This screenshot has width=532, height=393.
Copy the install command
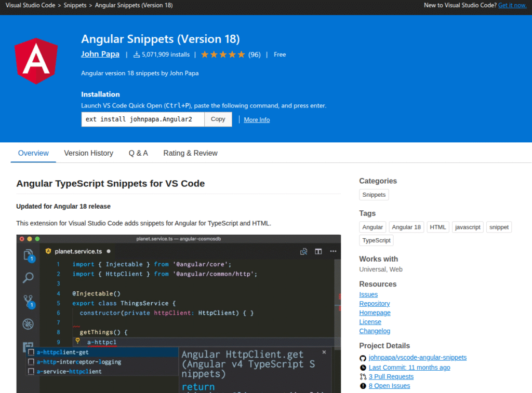[218, 119]
